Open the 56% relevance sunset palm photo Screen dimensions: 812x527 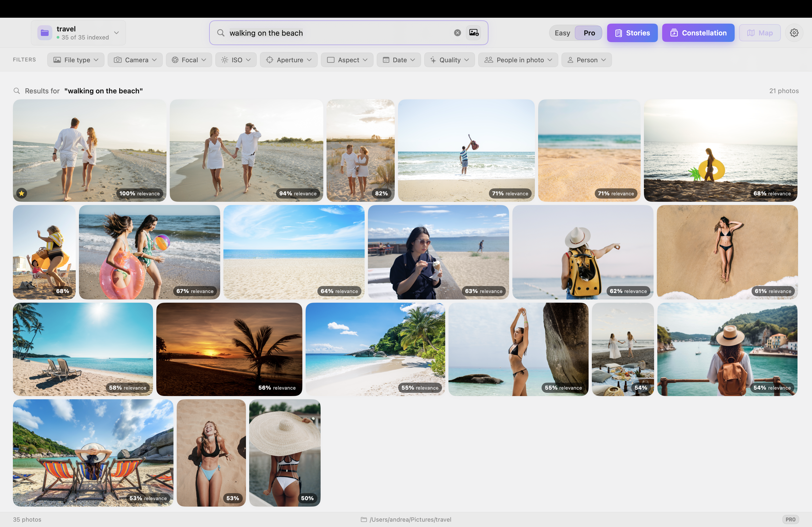pos(229,349)
